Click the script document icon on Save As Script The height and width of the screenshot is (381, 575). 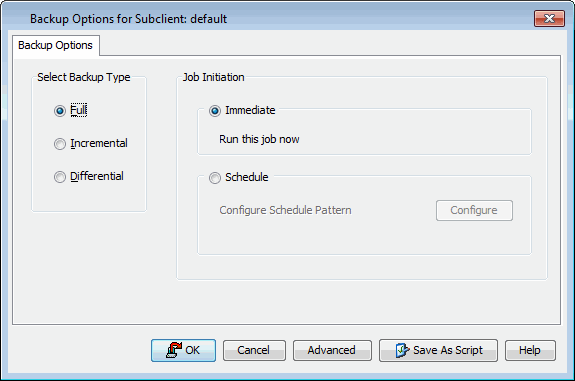pyautogui.click(x=402, y=350)
